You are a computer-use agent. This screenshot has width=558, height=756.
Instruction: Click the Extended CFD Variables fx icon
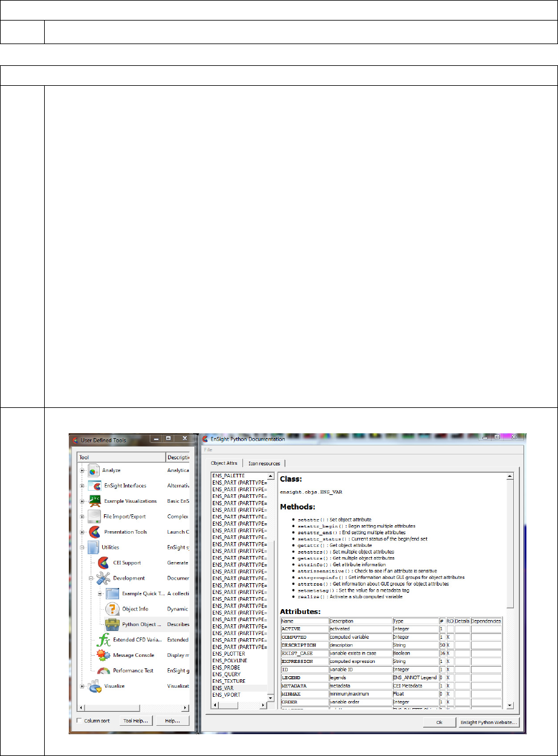point(103,640)
